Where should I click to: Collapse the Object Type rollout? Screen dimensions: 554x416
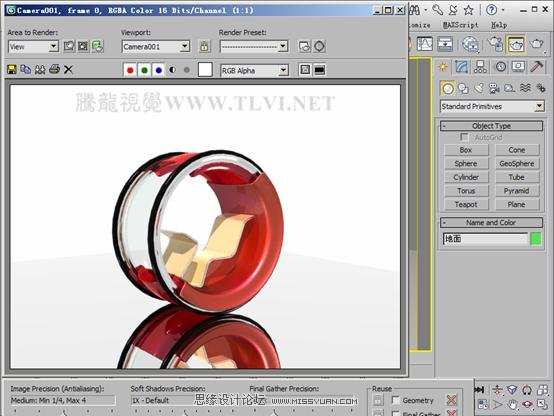click(x=491, y=126)
